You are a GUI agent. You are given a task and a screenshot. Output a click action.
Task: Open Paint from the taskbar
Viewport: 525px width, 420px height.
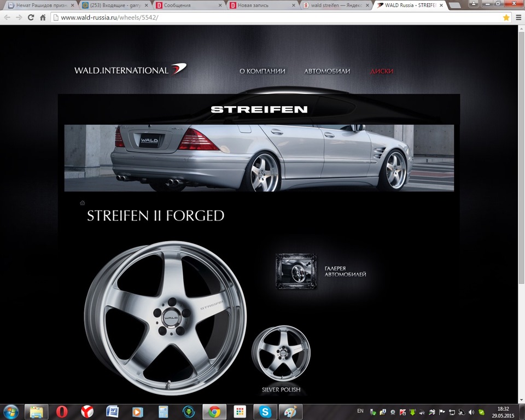(x=289, y=412)
